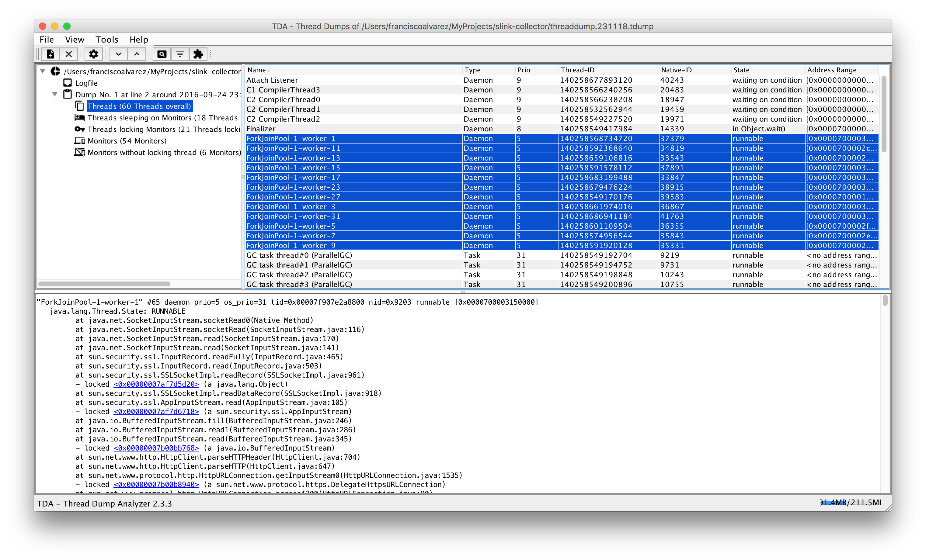Click the sleeping-on-monitors bed icon

point(79,118)
